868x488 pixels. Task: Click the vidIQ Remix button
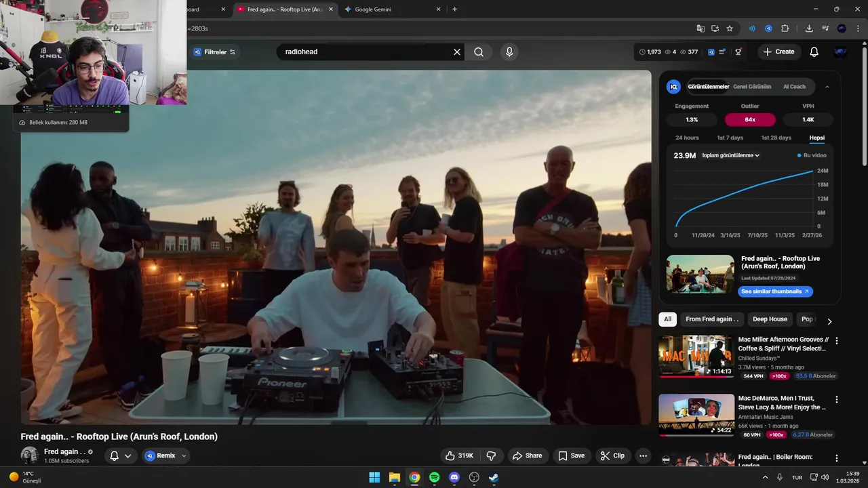point(160,456)
